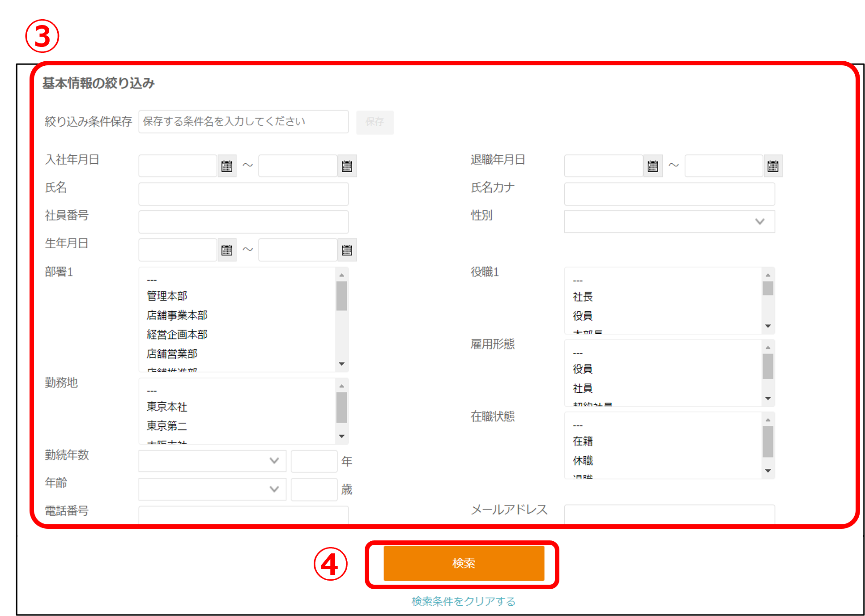Select 店舗事業本部 in 部署1 list
865x616 pixels.
(x=177, y=315)
